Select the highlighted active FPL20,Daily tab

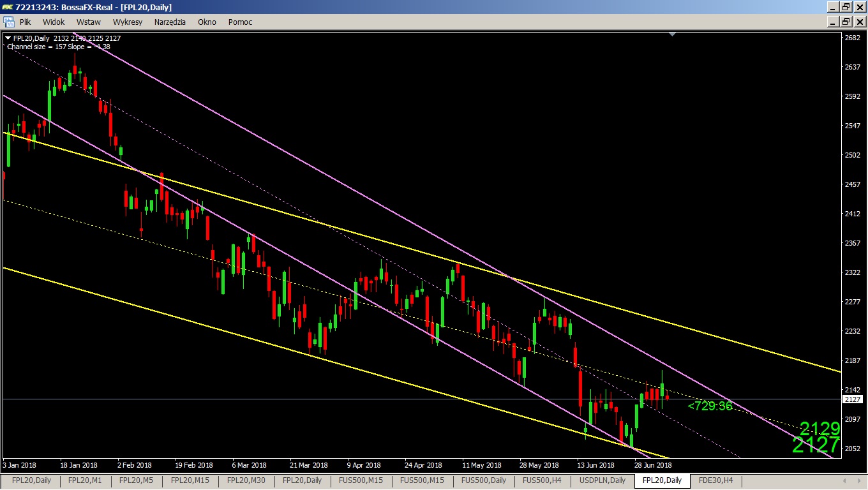click(x=662, y=480)
